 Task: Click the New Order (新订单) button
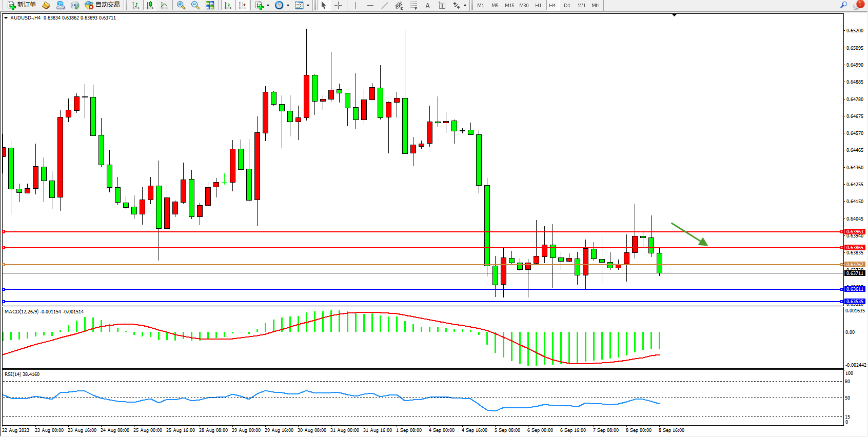[x=22, y=5]
